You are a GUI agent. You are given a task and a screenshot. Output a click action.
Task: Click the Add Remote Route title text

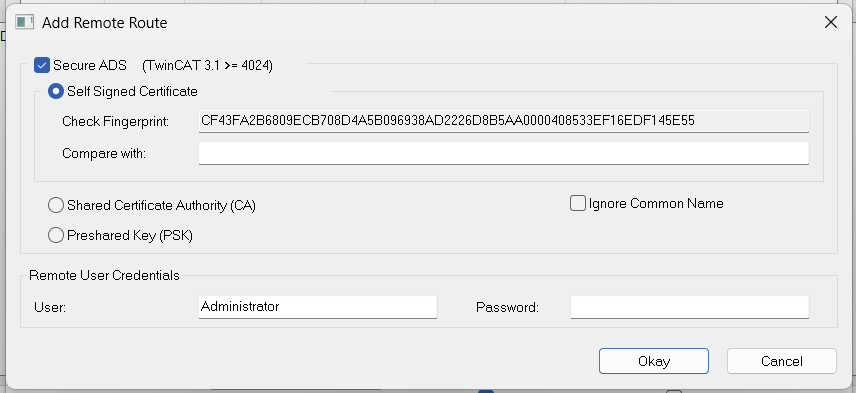pyautogui.click(x=104, y=23)
